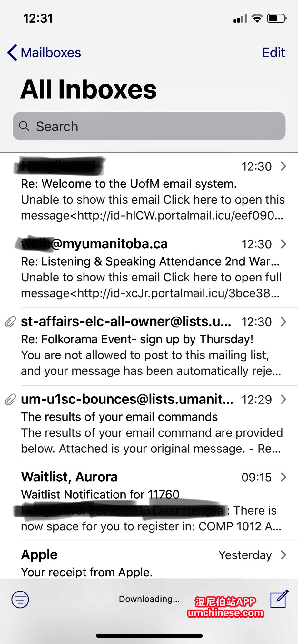This screenshot has width=298, height=644.
Task: Tap the back arrow beside Mailboxes
Action: tap(12, 52)
